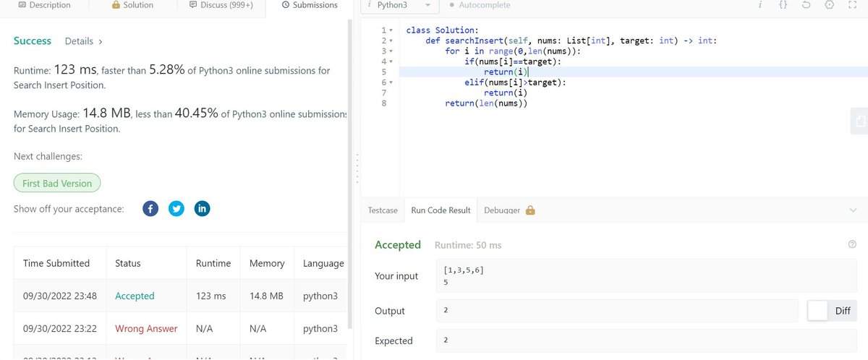Switch to the Solution tab
Screen dimensions: 868x360
point(133,5)
